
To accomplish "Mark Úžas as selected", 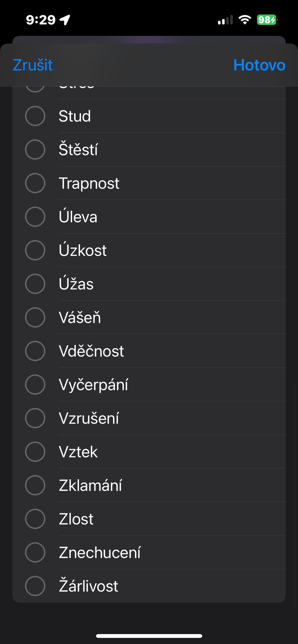I will pos(35,284).
